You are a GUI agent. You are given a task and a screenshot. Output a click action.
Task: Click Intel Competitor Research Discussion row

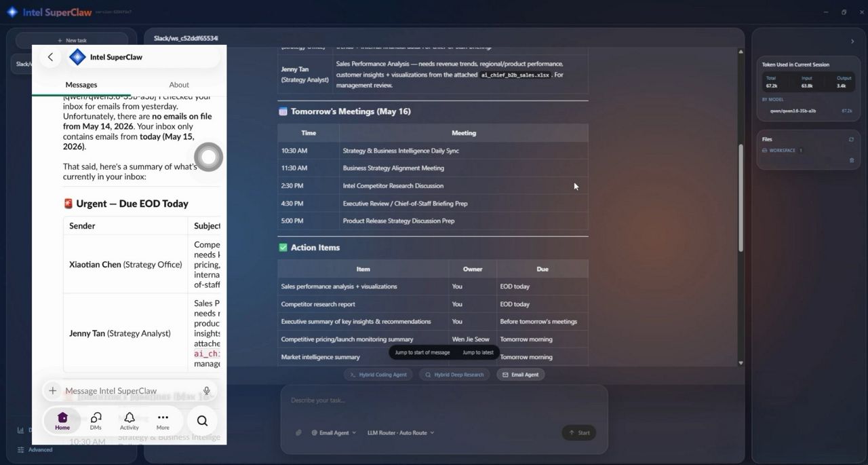pos(433,186)
